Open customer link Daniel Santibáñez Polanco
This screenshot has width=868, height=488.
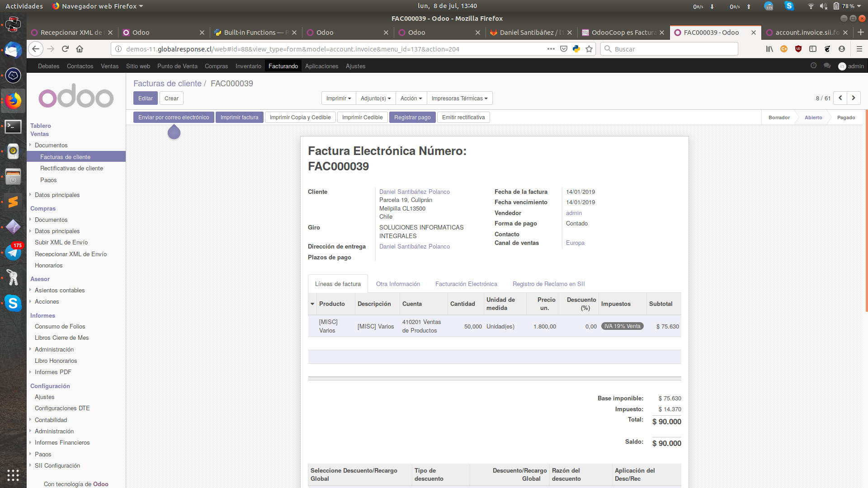(414, 192)
